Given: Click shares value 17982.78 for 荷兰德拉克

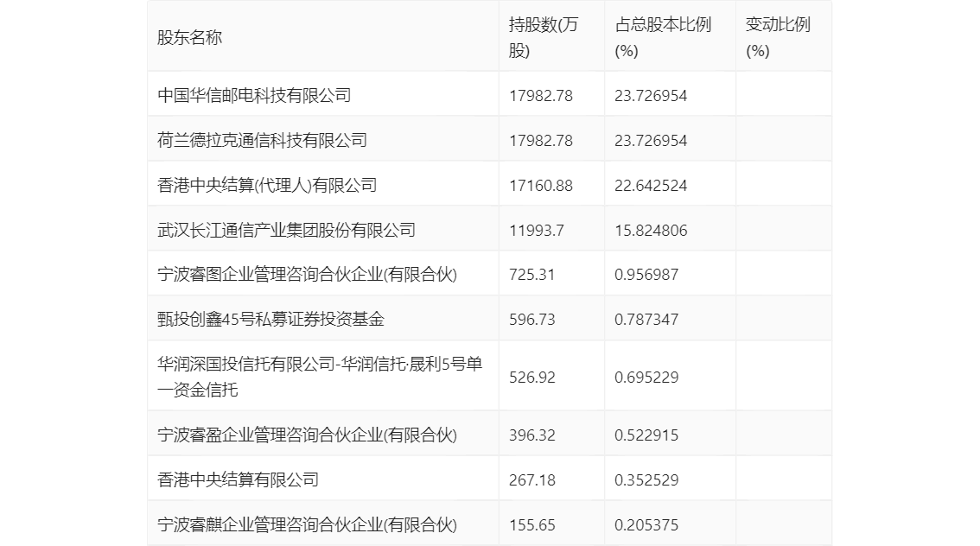Looking at the screenshot, I should tap(541, 141).
